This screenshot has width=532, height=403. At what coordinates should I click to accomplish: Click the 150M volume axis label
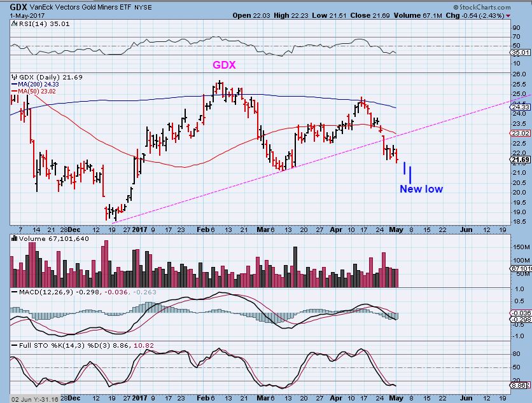[521, 247]
